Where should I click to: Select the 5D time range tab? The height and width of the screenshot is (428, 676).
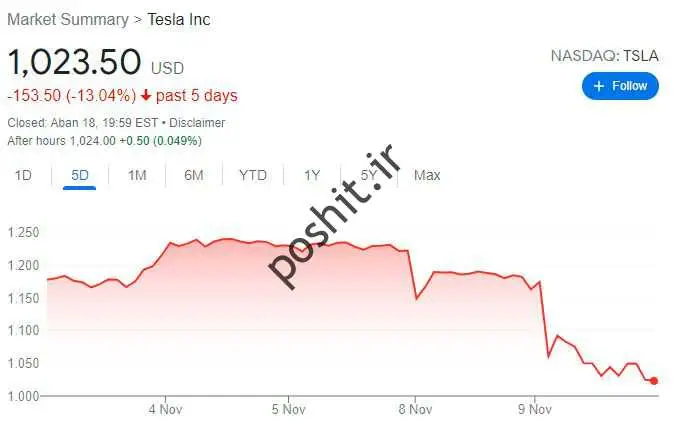click(x=80, y=175)
